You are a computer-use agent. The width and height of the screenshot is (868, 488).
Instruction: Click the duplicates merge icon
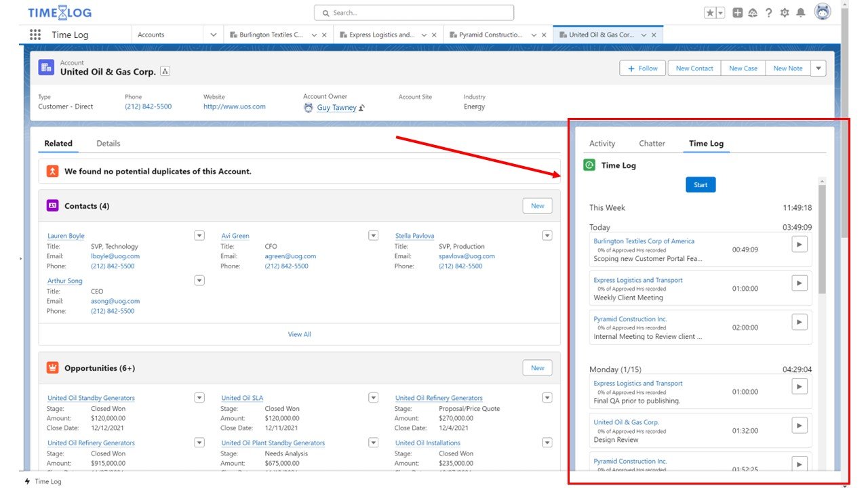click(x=52, y=171)
